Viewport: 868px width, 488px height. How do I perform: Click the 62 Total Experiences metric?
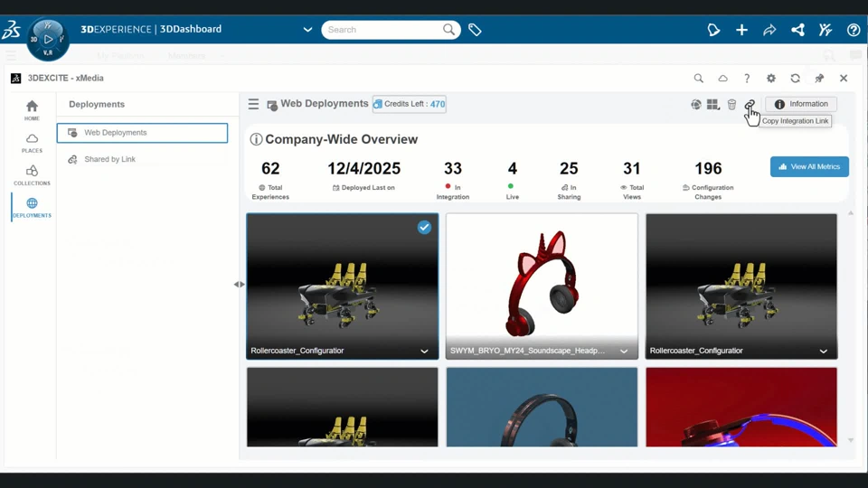coord(270,180)
